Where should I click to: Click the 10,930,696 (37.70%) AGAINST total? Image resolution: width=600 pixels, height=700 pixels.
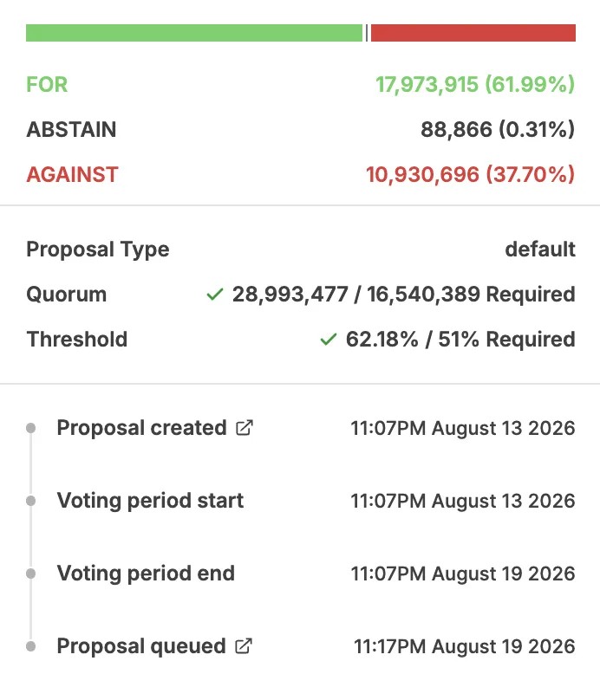point(471,174)
